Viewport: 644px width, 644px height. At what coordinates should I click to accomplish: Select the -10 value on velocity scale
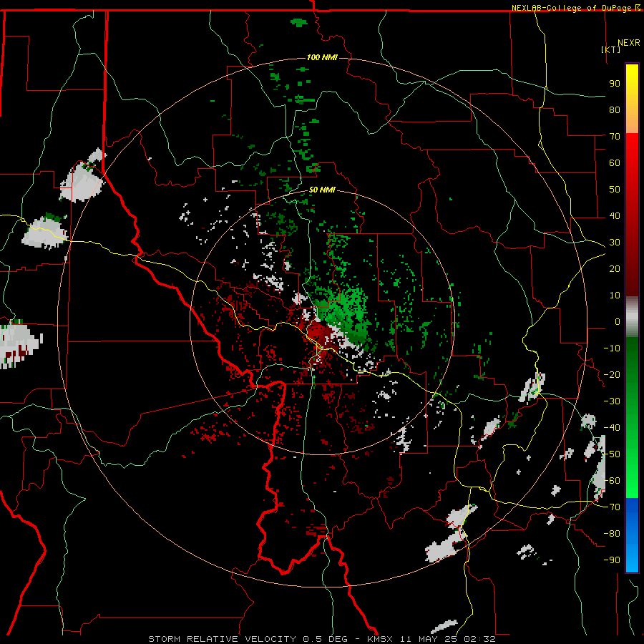pyautogui.click(x=612, y=348)
